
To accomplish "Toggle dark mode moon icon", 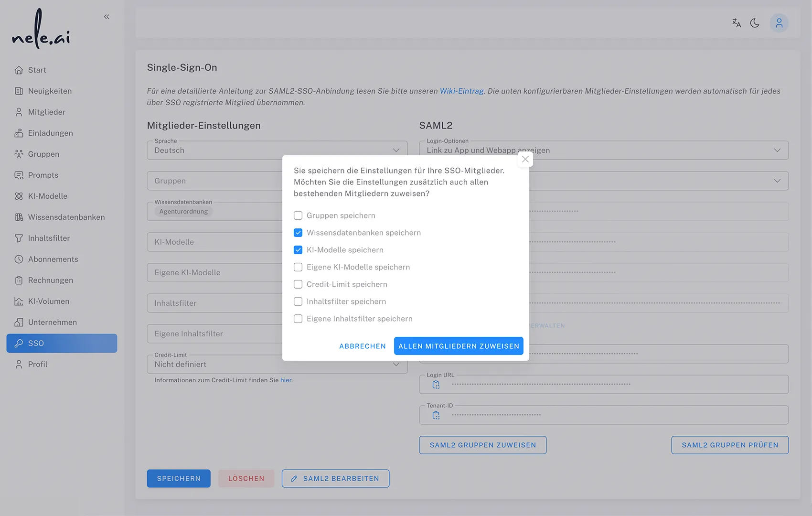I will (x=755, y=23).
